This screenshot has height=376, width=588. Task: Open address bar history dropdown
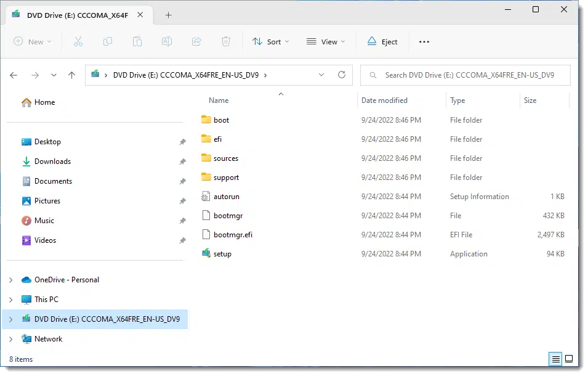click(x=321, y=75)
